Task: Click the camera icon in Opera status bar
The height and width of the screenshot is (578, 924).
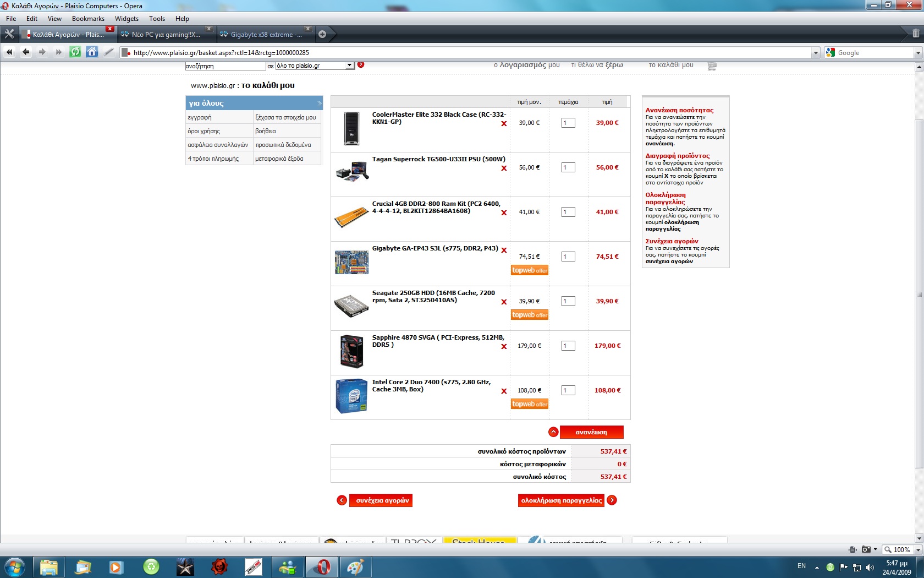Action: click(866, 549)
